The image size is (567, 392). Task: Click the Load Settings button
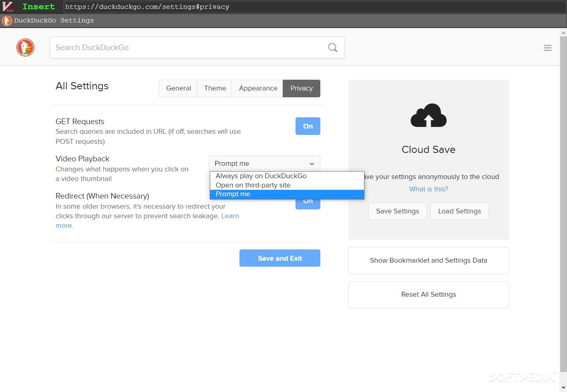tap(459, 211)
